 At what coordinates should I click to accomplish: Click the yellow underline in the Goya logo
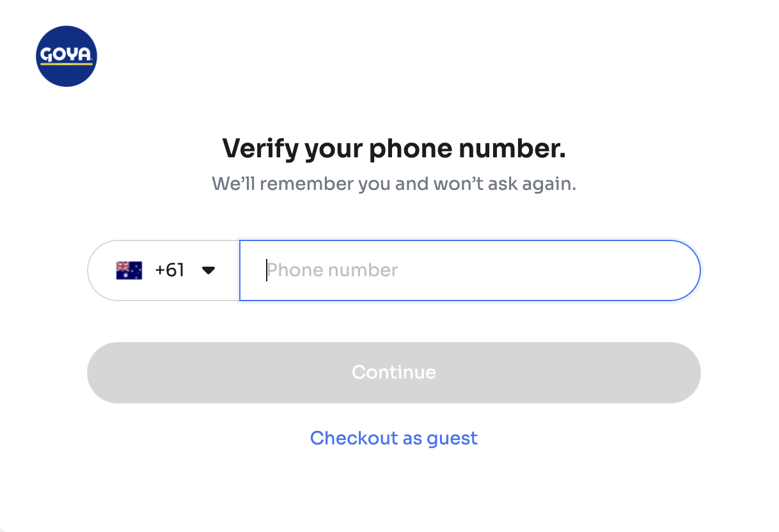coord(67,64)
